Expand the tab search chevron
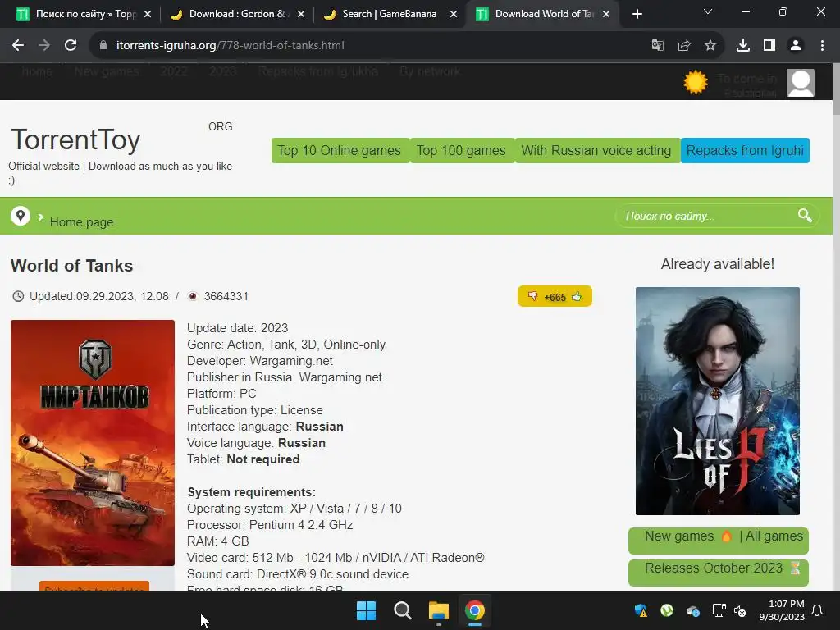Image resolution: width=840 pixels, height=630 pixels. 708,11
